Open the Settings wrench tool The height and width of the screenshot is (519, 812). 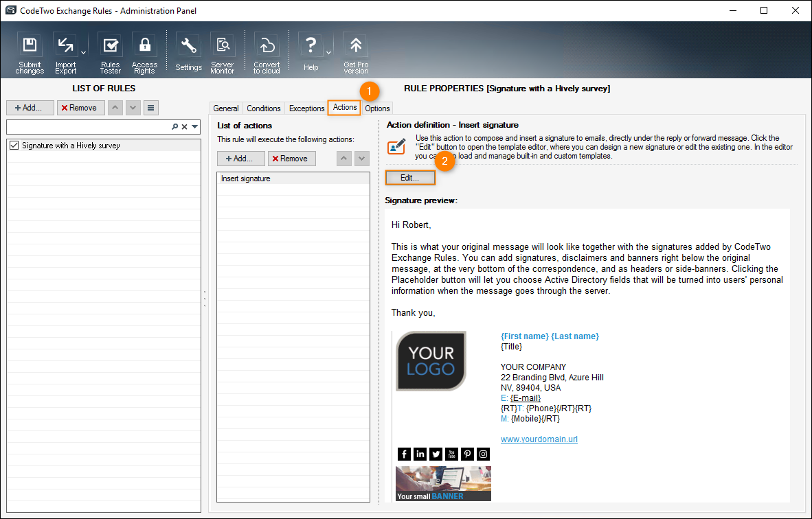point(188,53)
